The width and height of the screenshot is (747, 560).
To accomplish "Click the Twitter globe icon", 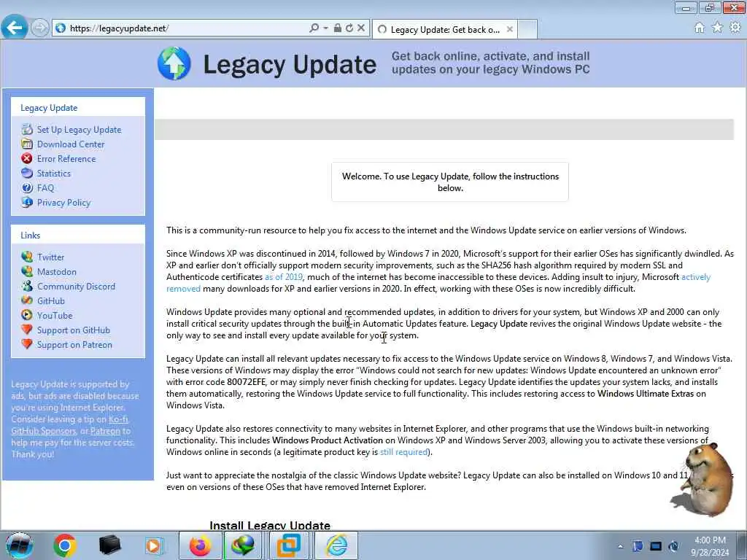I will click(27, 257).
